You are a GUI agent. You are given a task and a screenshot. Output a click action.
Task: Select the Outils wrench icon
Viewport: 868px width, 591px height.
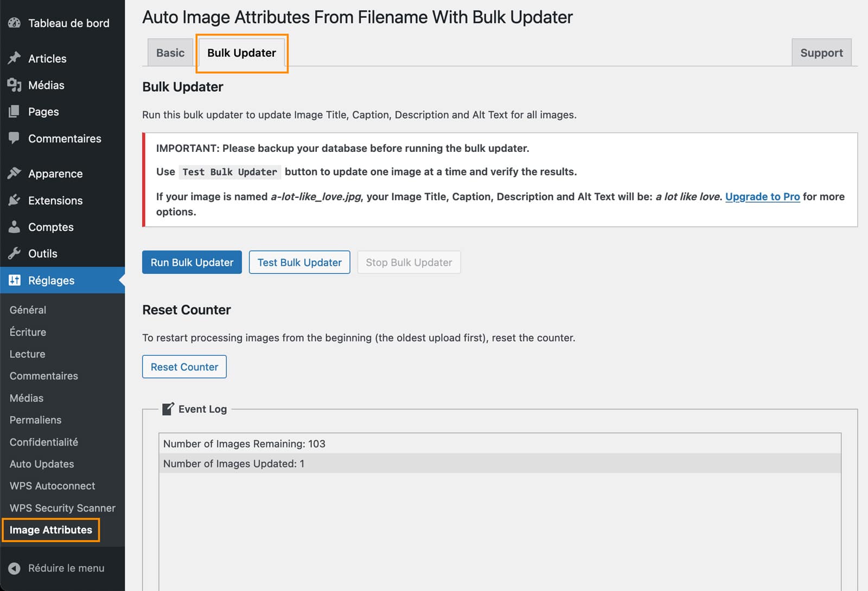tap(13, 253)
